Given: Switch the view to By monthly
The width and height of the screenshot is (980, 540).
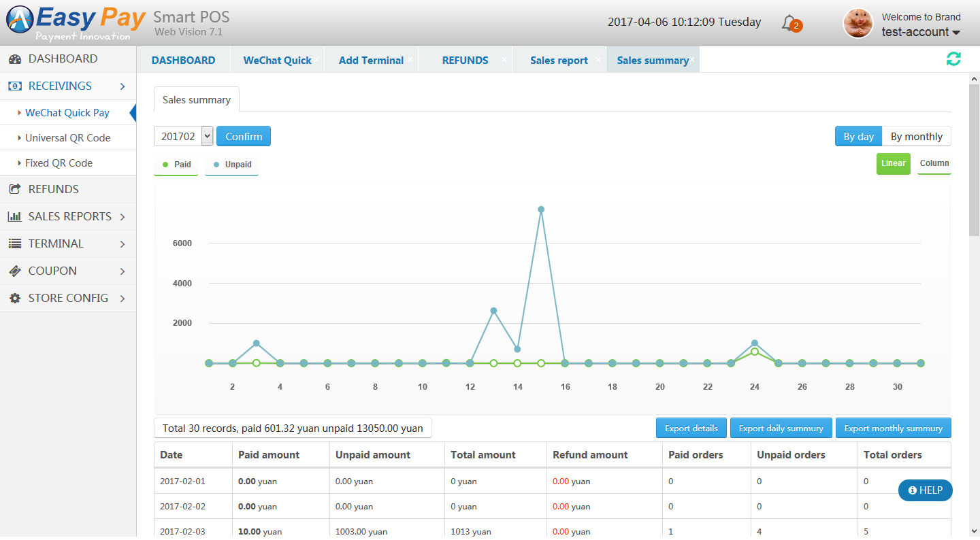Looking at the screenshot, I should [916, 137].
